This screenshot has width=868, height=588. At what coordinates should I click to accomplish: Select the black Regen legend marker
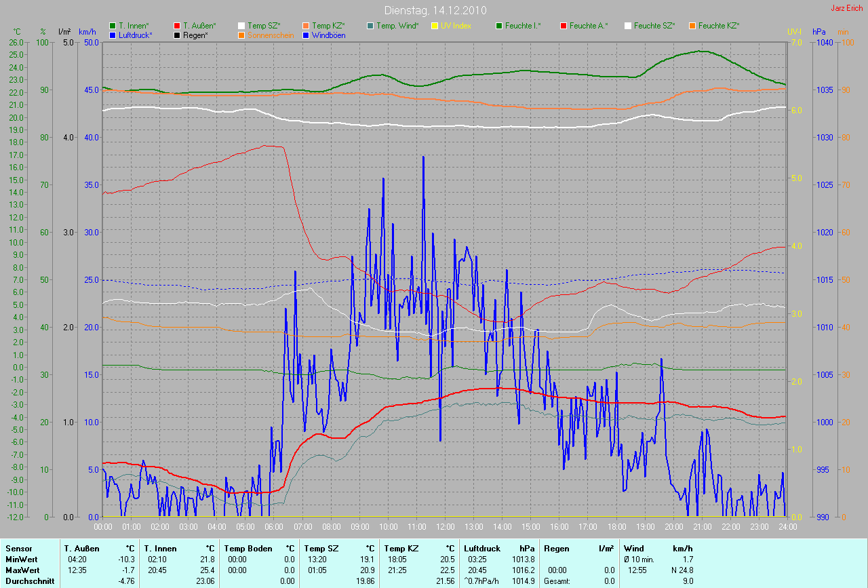(x=177, y=35)
